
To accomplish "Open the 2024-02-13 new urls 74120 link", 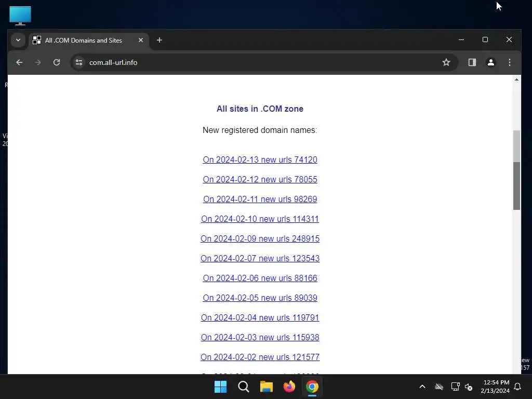I will (x=260, y=160).
